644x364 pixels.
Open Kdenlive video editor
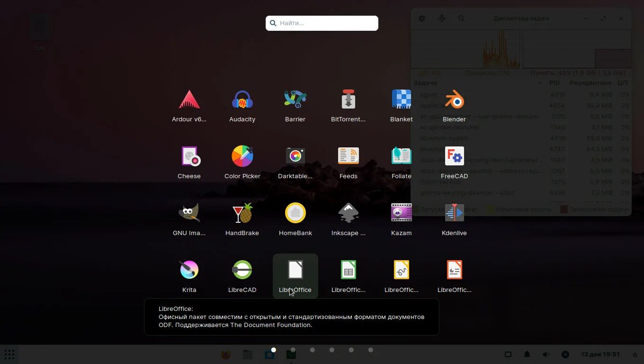454,219
